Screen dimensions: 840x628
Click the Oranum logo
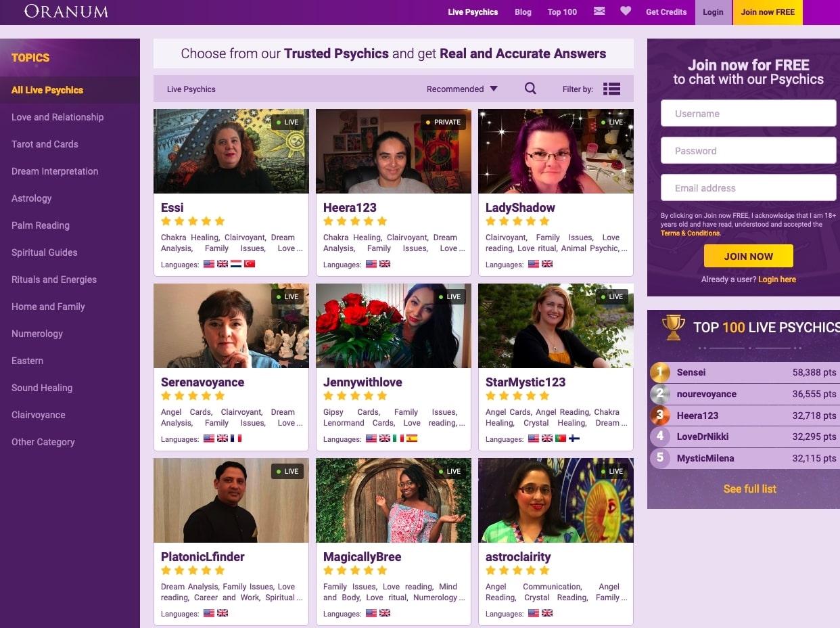pos(66,11)
